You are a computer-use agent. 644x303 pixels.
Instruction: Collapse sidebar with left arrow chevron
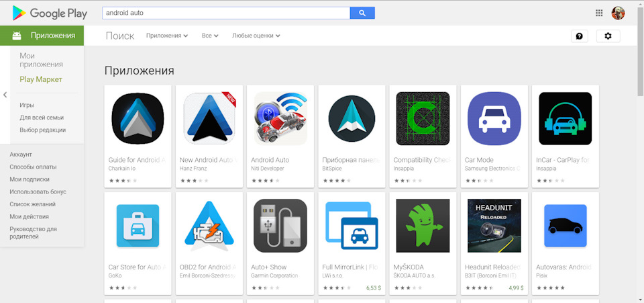point(5,95)
